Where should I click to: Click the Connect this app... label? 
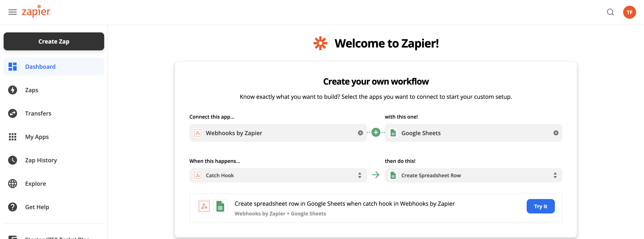click(212, 117)
